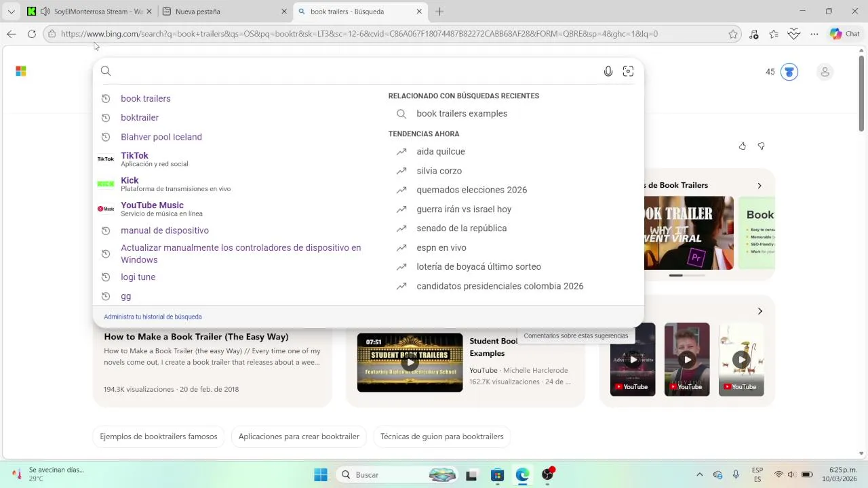
Task: Click the ESP language indicator in tray
Action: [757, 474]
